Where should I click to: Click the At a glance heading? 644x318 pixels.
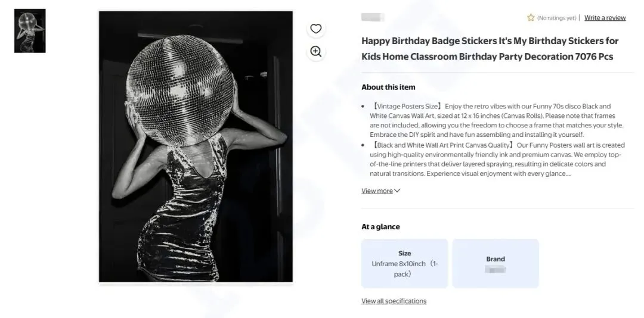click(x=380, y=227)
